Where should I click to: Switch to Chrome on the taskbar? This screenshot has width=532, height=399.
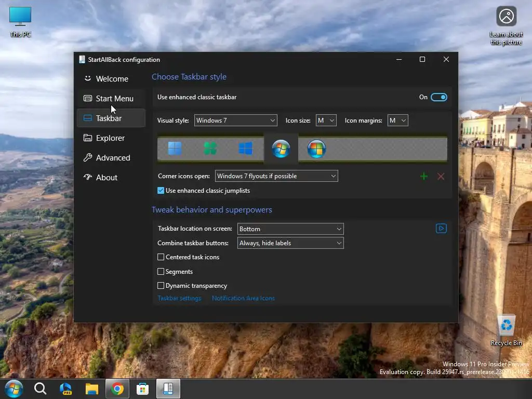117,389
